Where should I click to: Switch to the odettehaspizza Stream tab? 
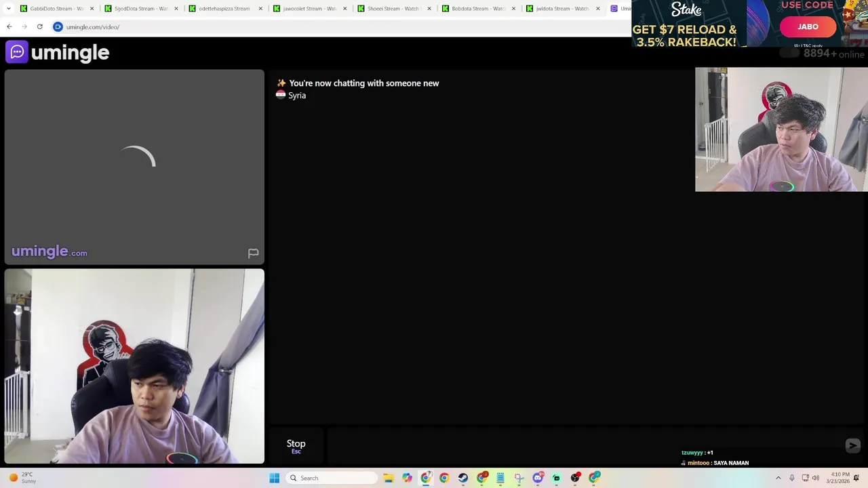pyautogui.click(x=226, y=9)
